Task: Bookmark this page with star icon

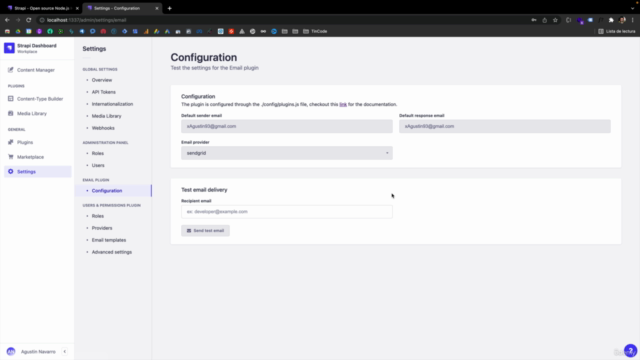Action: (555, 20)
